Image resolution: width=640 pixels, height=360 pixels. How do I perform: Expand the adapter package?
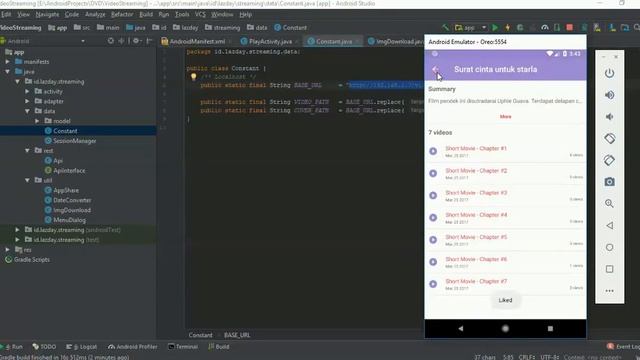click(27, 101)
